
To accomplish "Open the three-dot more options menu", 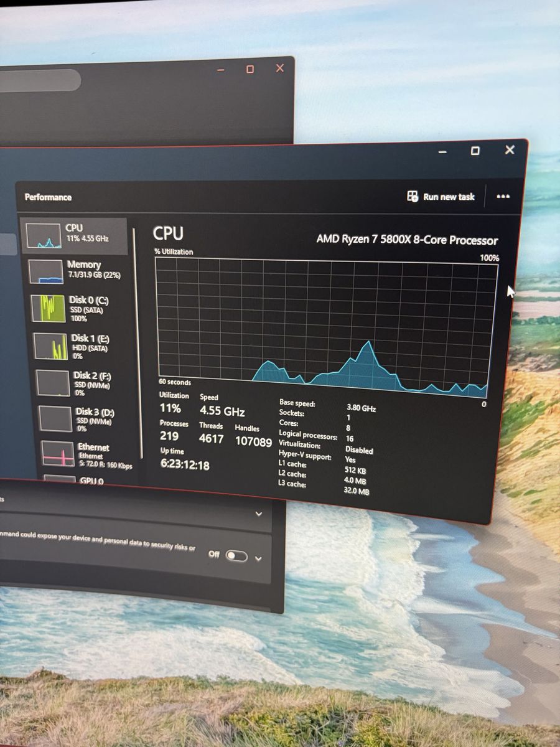I will click(503, 197).
